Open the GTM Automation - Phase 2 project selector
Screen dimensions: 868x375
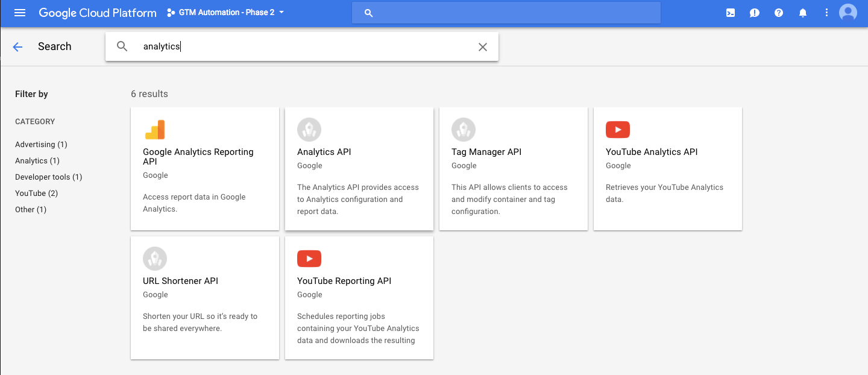pos(225,13)
